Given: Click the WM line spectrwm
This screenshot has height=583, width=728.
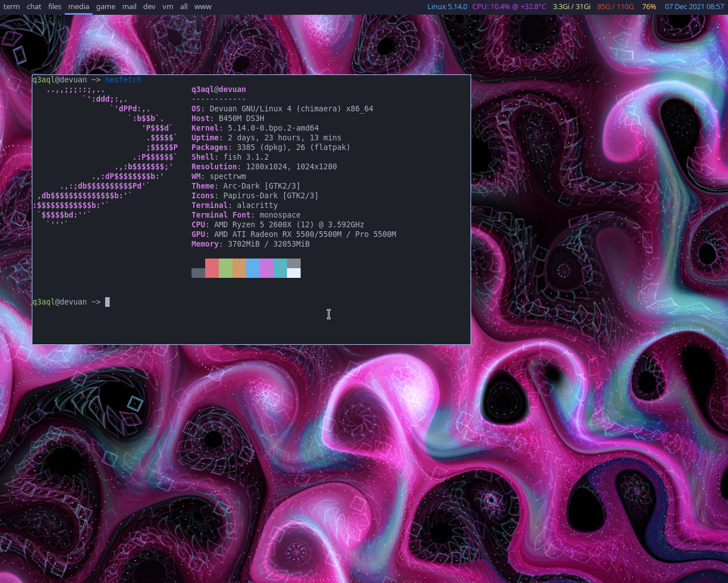Looking at the screenshot, I should tap(219, 176).
